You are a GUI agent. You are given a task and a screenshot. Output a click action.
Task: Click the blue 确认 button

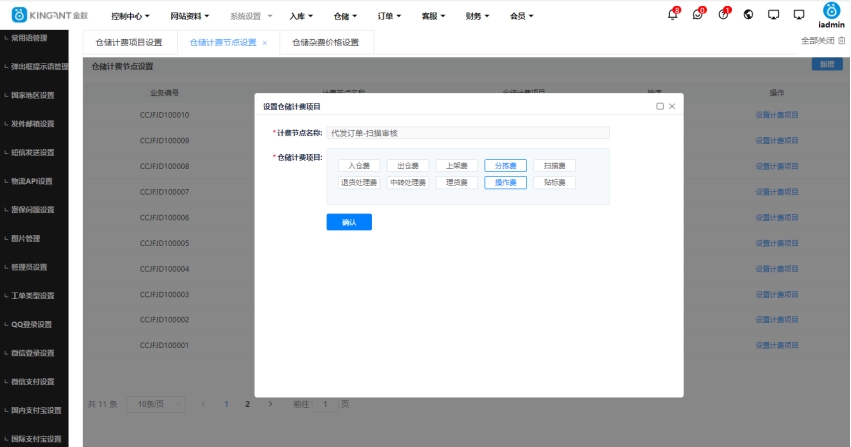point(349,222)
